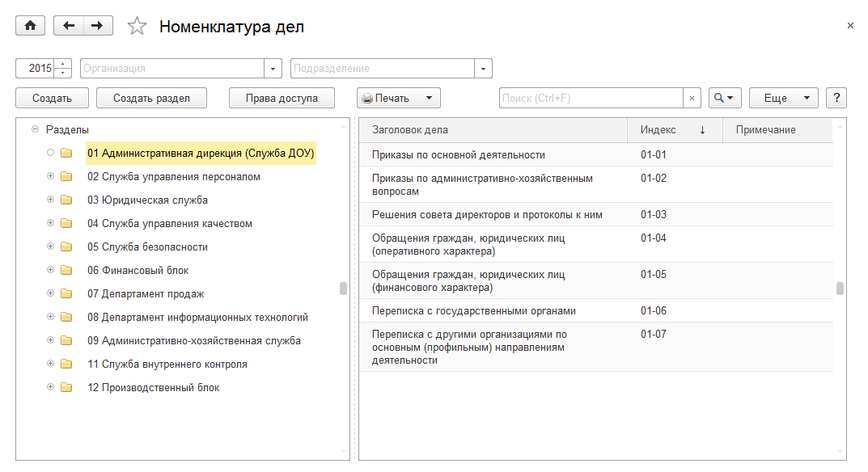Image resolution: width=868 pixels, height=472 pixels.
Task: Clear the search with the × icon
Action: [x=692, y=97]
